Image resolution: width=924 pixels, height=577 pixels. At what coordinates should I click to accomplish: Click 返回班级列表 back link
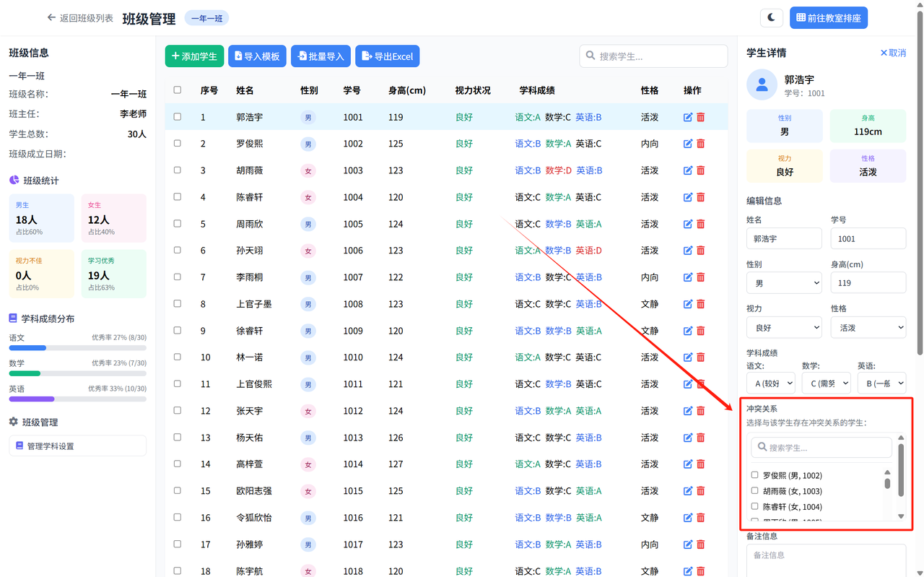pyautogui.click(x=80, y=18)
